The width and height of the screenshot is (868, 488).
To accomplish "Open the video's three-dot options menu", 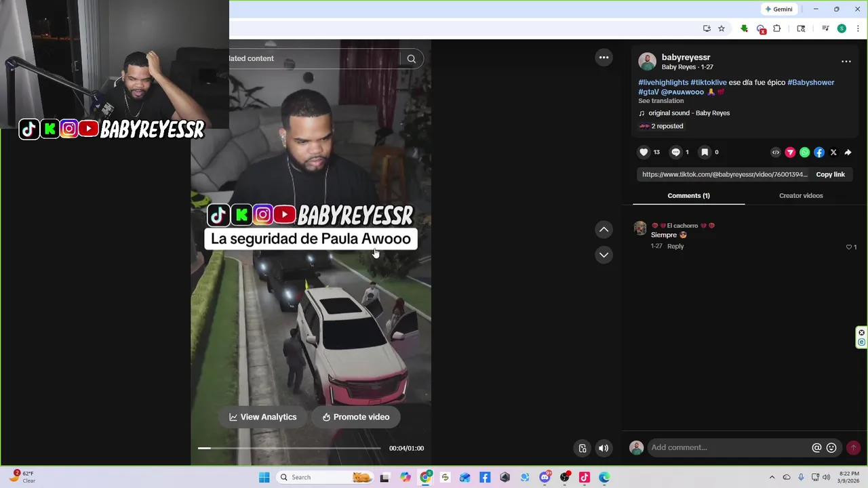I will pyautogui.click(x=604, y=58).
